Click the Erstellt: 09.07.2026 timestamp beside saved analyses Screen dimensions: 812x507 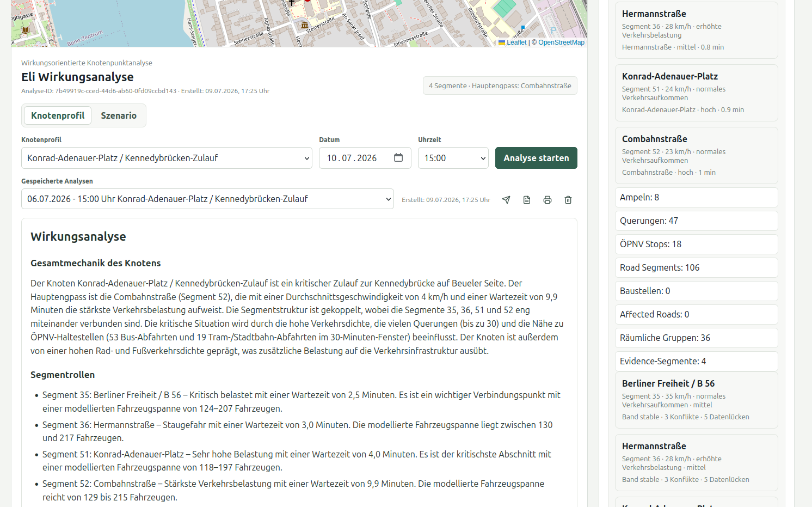(x=446, y=200)
